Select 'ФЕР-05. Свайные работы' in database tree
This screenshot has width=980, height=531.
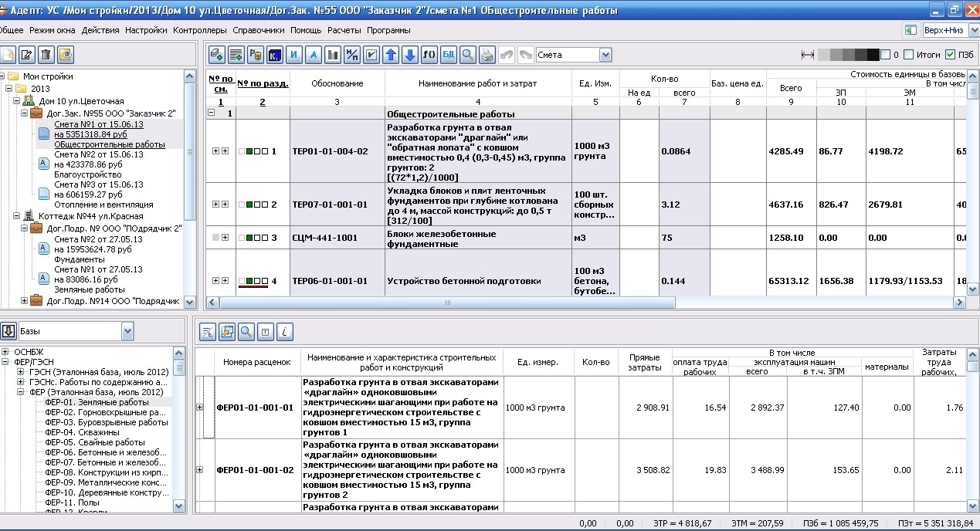(x=95, y=442)
